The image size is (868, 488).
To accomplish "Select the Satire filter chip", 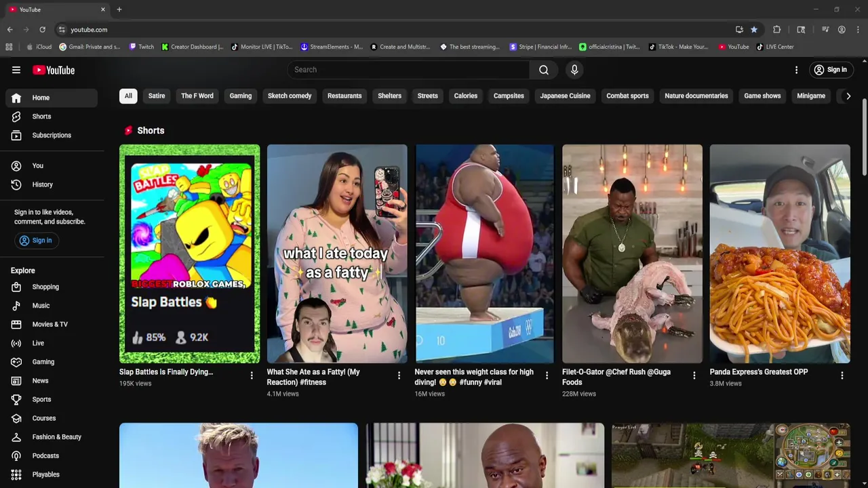I will tap(157, 96).
